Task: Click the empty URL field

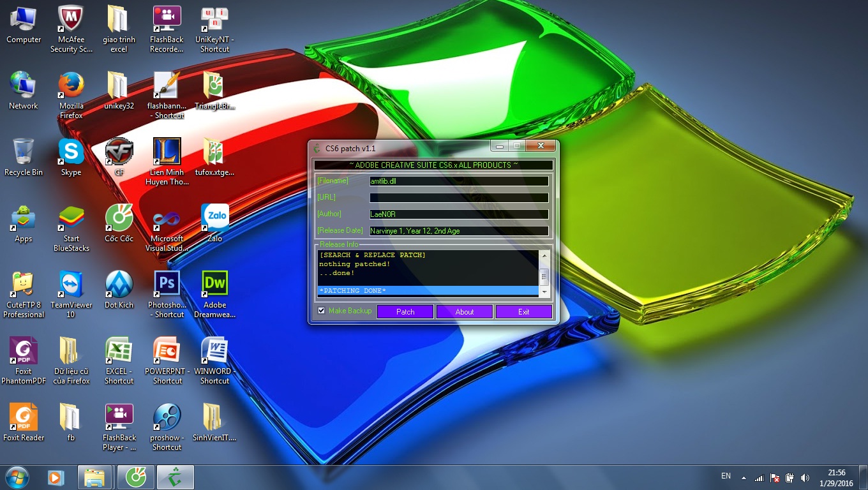Action: [459, 198]
